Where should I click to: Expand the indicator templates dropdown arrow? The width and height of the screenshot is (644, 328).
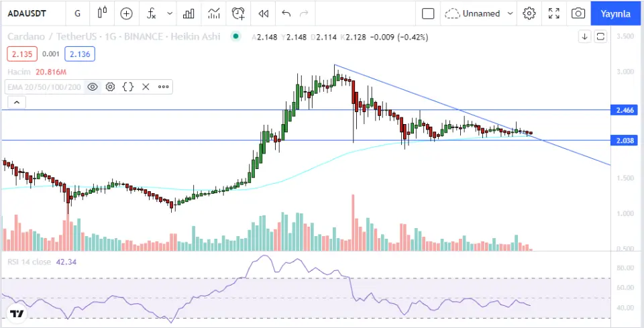169,13
